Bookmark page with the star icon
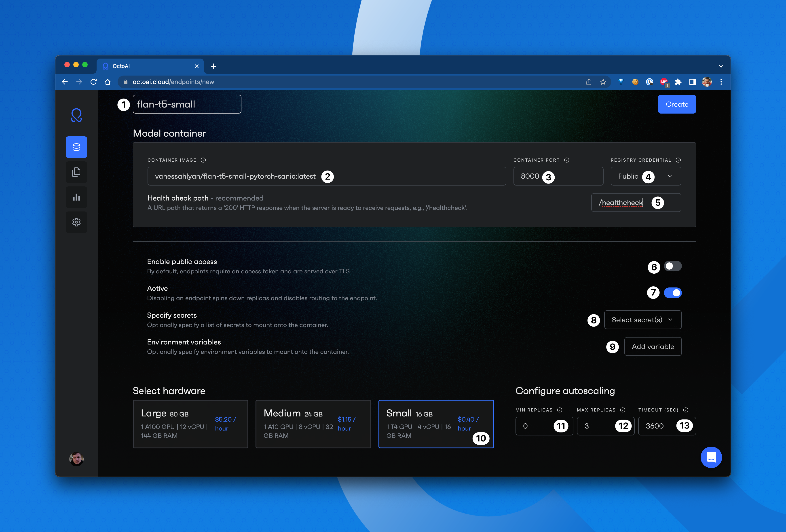 click(603, 82)
